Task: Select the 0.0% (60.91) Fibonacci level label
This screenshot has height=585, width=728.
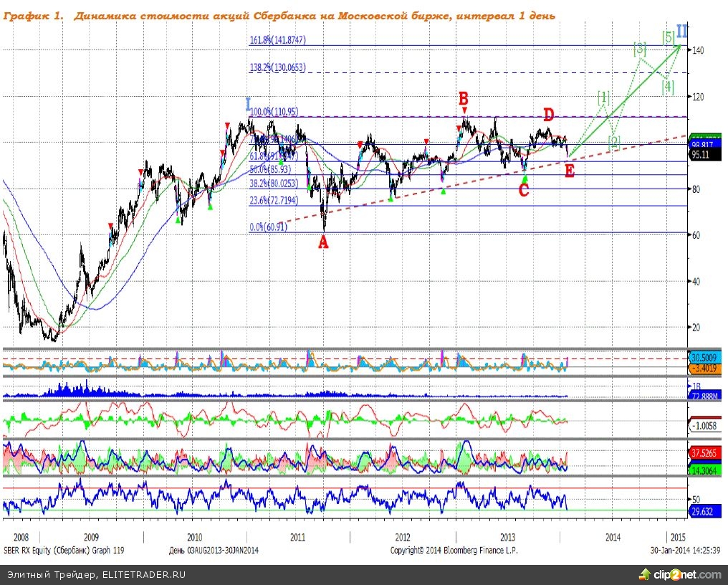Action: (x=268, y=227)
